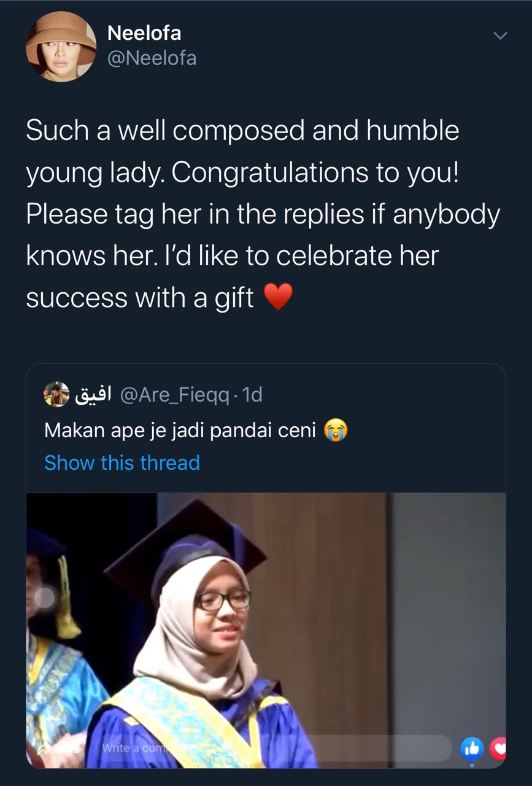Image resolution: width=532 pixels, height=786 pixels.
Task: Tap the Neelofa display name
Action: pos(144,33)
